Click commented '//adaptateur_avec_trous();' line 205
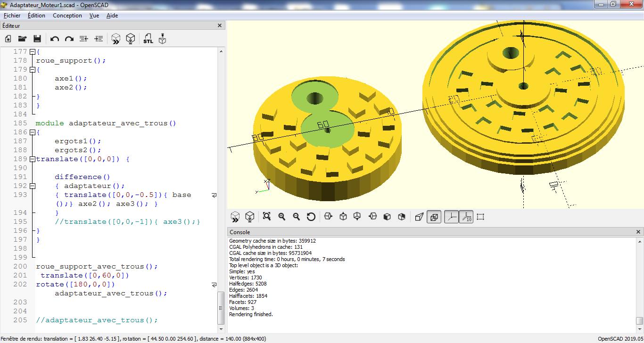This screenshot has height=343, width=644. coord(97,320)
